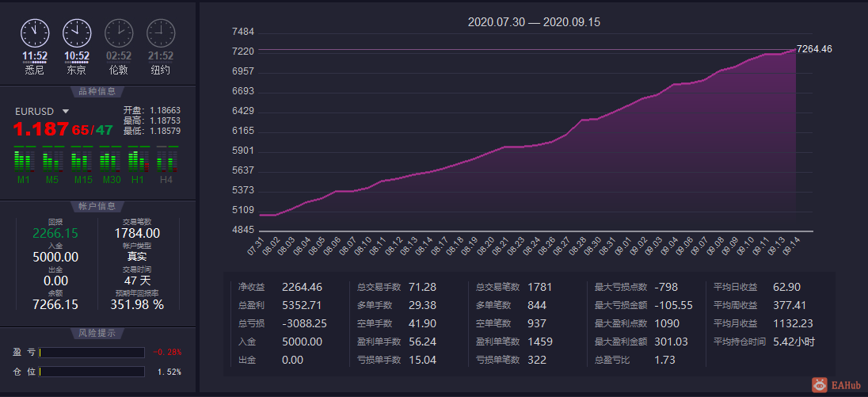868x397 pixels.
Task: Click the 空单手数 value 41.90
Action: [422, 323]
